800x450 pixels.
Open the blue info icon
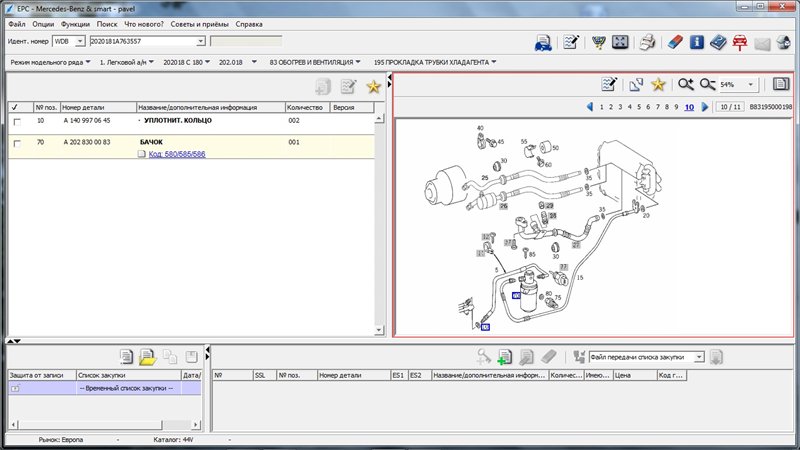pyautogui.click(x=696, y=42)
